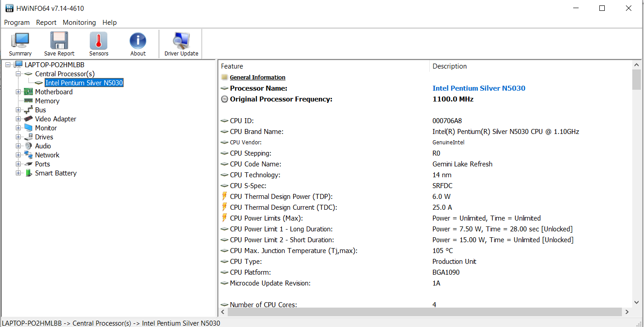Click the vertical scrollbar down arrow
Viewport: 644px width, 327px height.
(x=636, y=303)
